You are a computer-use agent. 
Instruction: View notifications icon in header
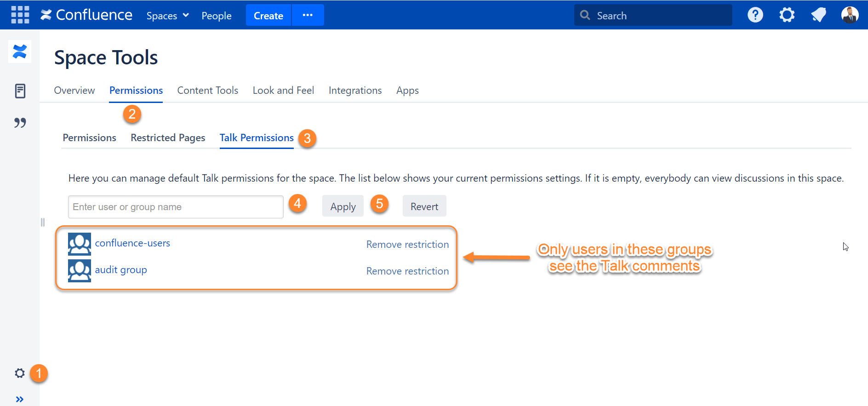pyautogui.click(x=818, y=15)
